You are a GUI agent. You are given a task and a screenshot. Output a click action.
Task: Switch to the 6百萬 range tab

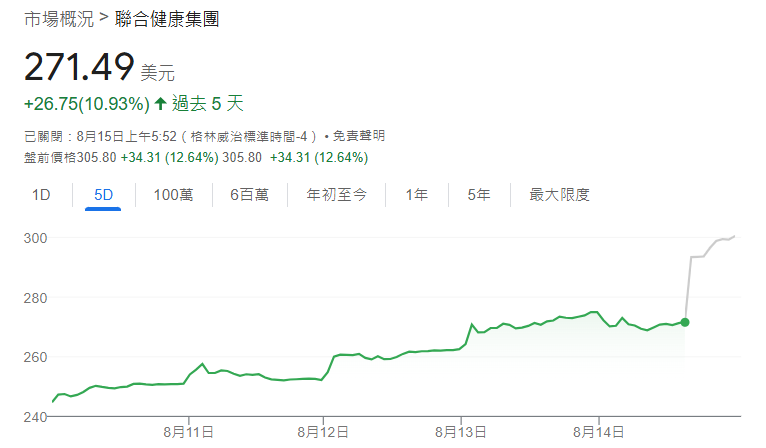click(x=250, y=195)
